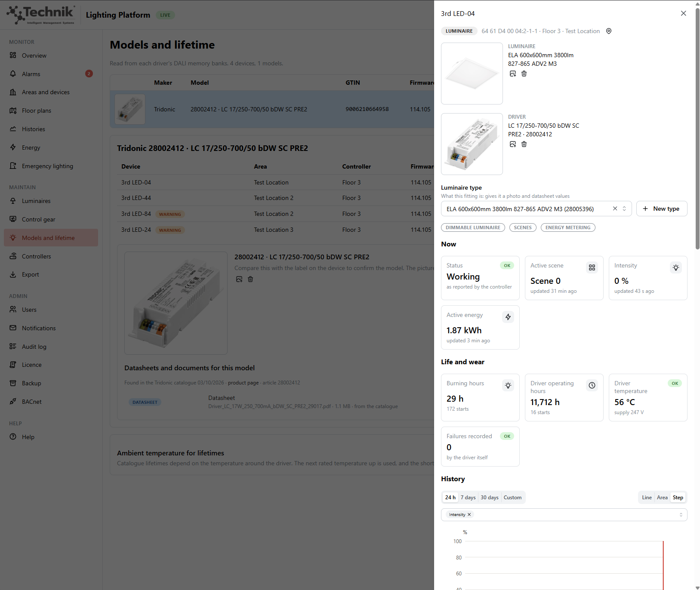Upload new luminaire photo icon
Image resolution: width=700 pixels, height=590 pixels.
point(513,74)
